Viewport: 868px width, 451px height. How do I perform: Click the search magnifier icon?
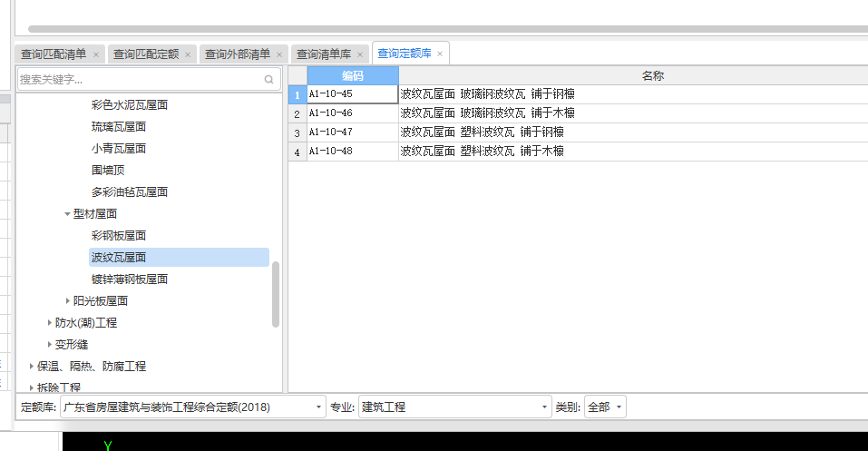pos(269,79)
